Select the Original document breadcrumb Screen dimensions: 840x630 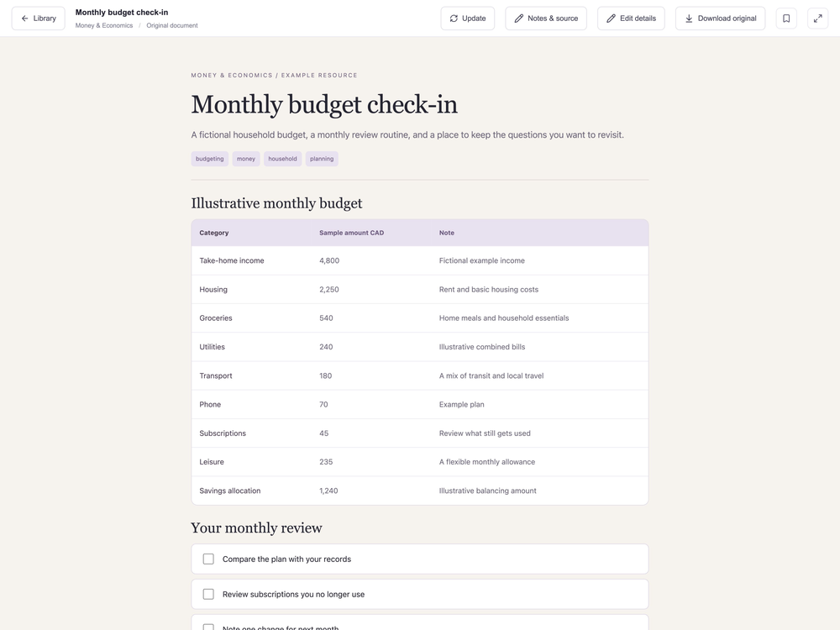pyautogui.click(x=172, y=25)
